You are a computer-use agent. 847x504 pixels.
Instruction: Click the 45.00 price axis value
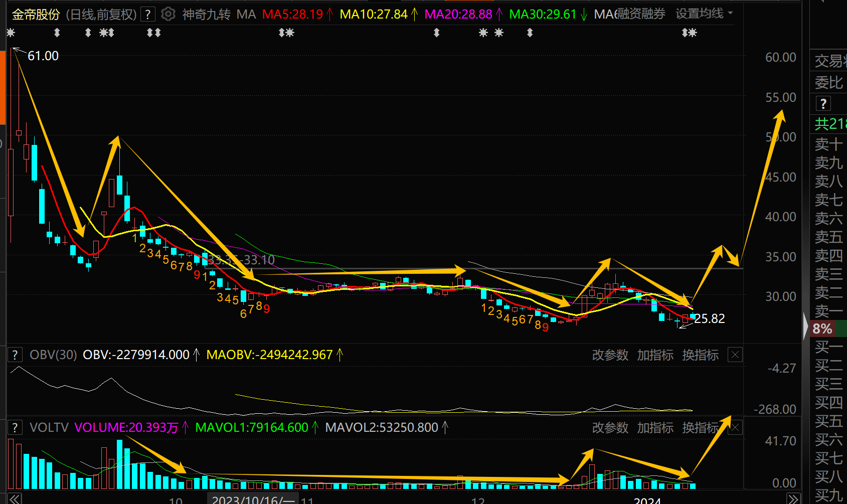[x=780, y=177]
